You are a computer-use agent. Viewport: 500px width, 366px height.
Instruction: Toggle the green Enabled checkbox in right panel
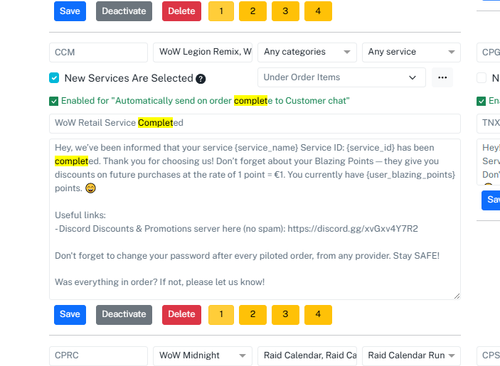click(x=481, y=101)
